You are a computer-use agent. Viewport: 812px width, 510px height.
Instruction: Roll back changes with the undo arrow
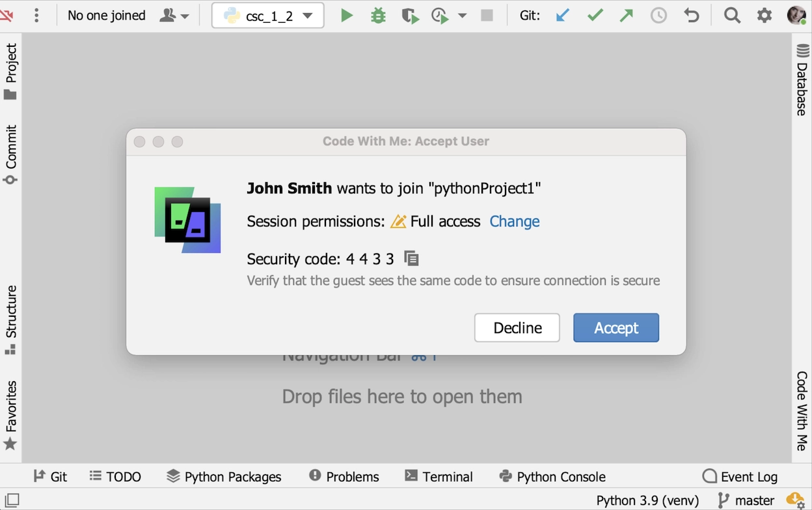[x=692, y=16]
